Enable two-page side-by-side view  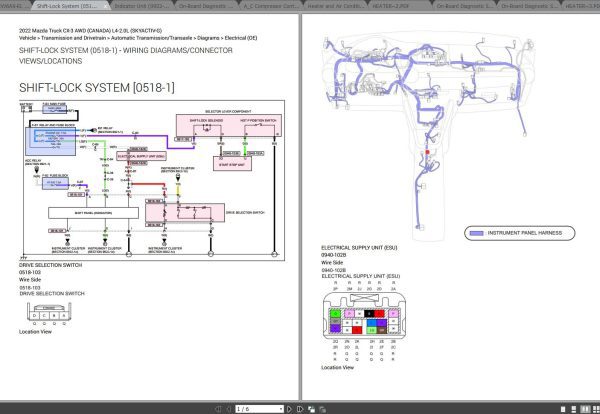[585, 409]
